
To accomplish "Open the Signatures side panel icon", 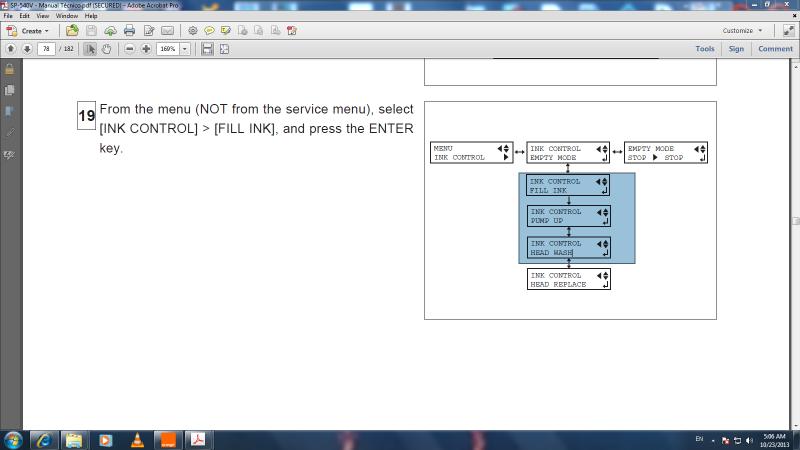I will point(9,155).
